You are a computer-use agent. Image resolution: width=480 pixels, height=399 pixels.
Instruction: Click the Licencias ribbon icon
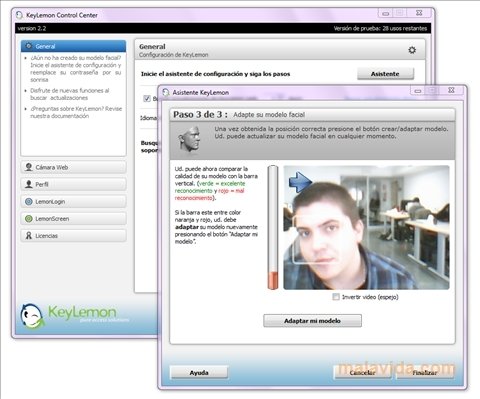pos(29,236)
